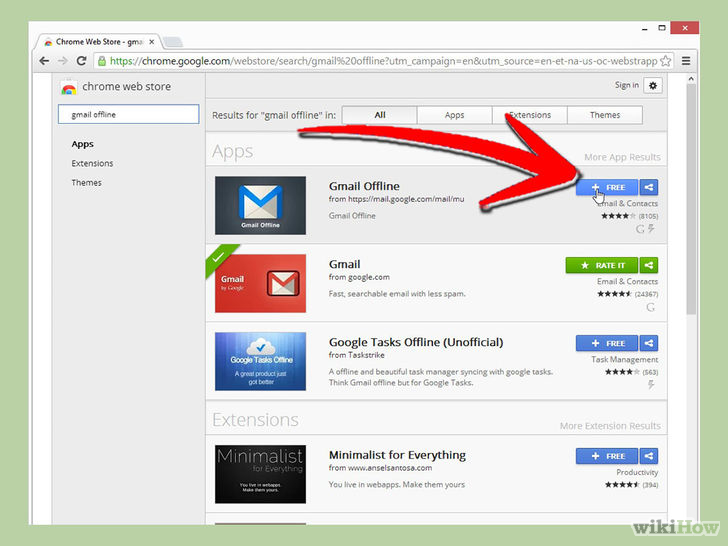Screen dimensions: 728x546
Task: Click the Google Tasks Offline star rating
Action: click(622, 372)
